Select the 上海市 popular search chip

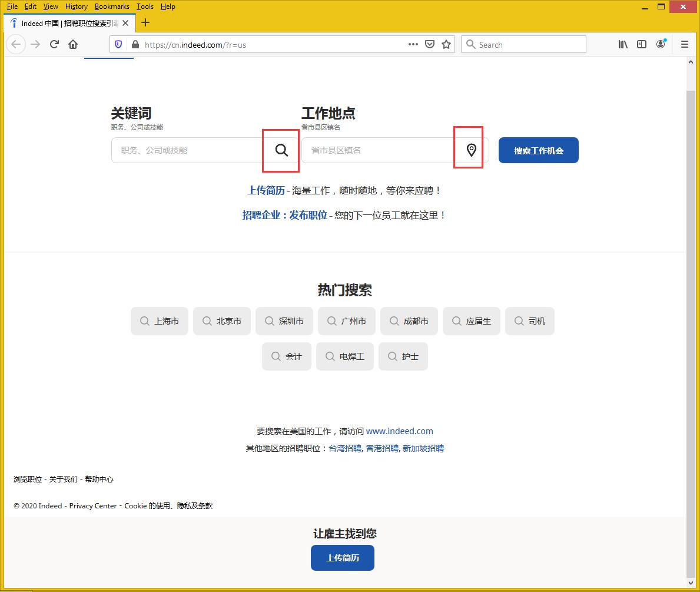point(160,321)
